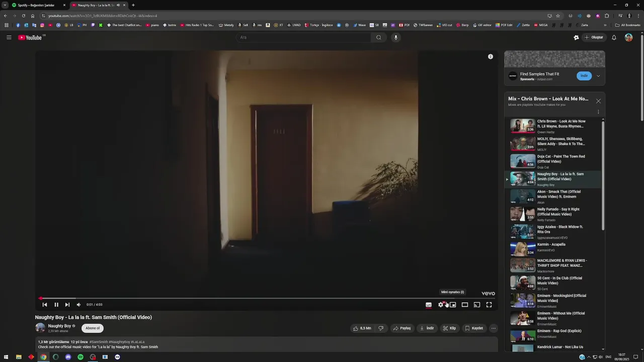Click the browser address bar URL

pos(103,16)
